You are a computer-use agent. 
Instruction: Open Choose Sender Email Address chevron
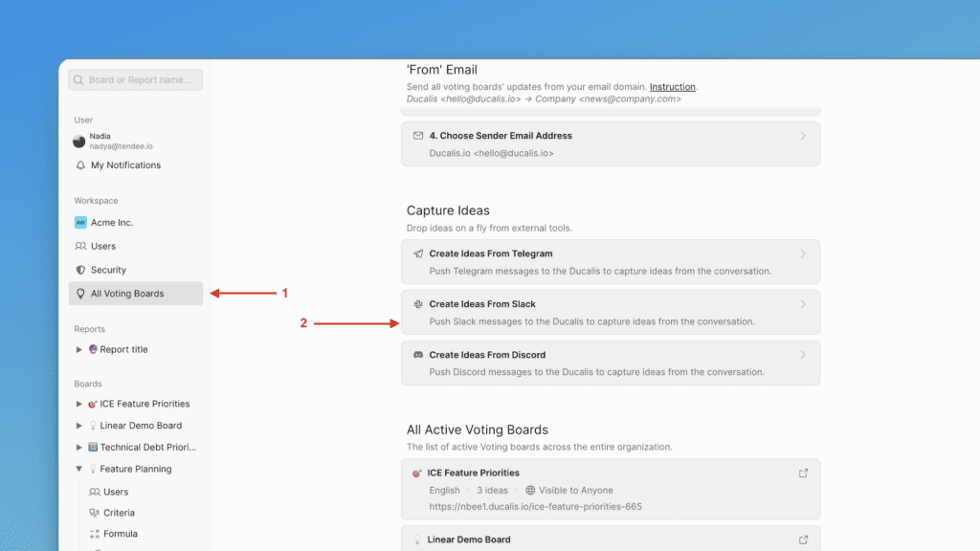pyautogui.click(x=803, y=136)
